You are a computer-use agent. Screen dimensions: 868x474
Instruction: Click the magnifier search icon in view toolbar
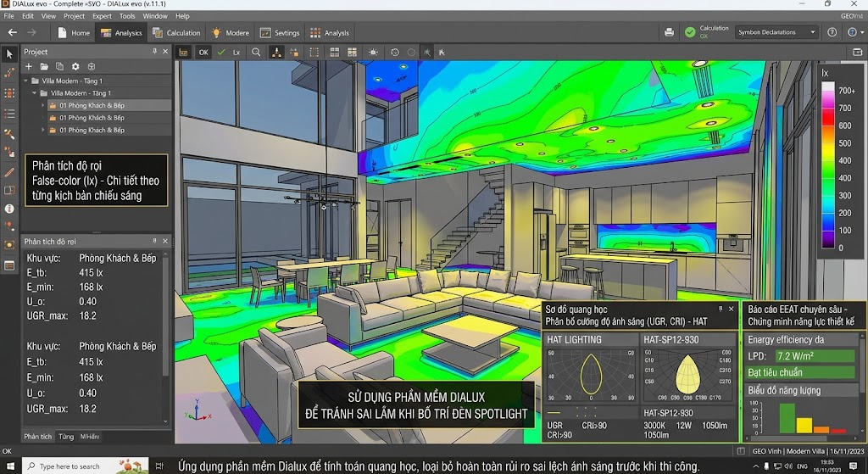[x=256, y=52]
